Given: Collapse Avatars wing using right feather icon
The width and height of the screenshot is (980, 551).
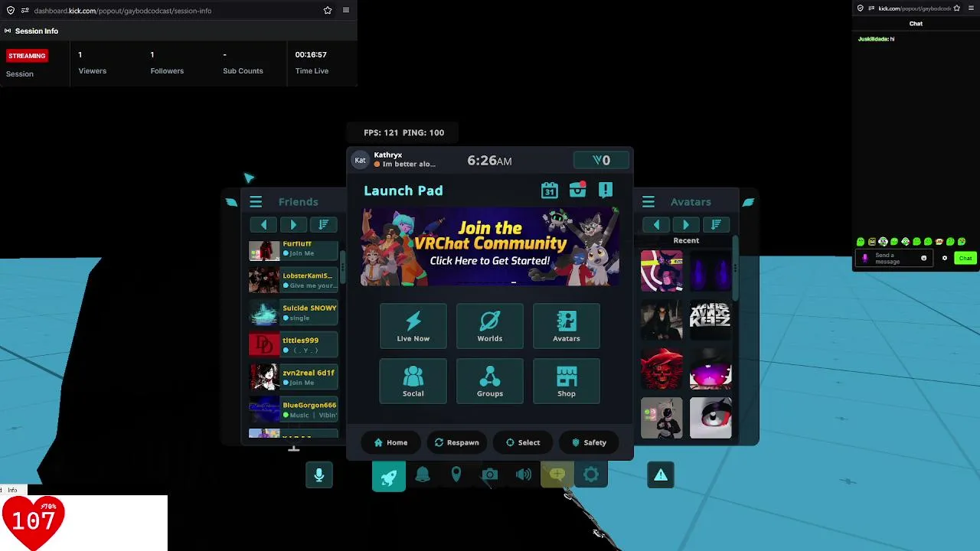Looking at the screenshot, I should coord(748,202).
